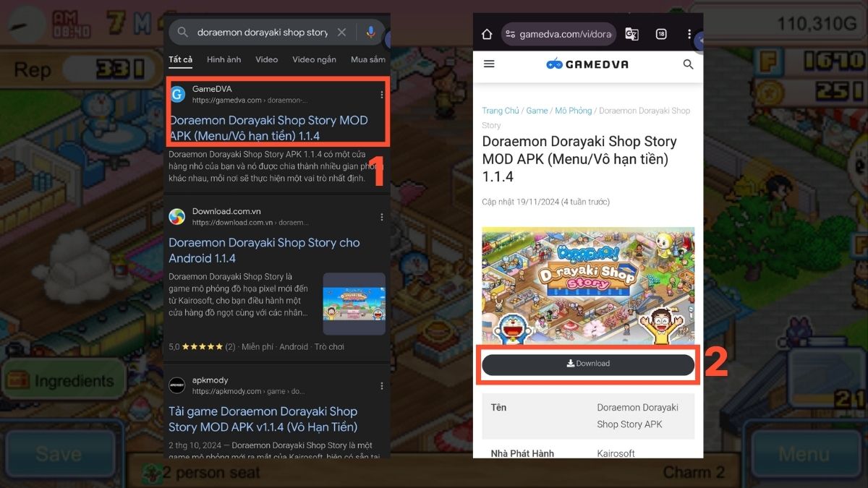Click the Nhà Phát Hành row label
Screen dimensions: 868x488
pyautogui.click(x=522, y=453)
